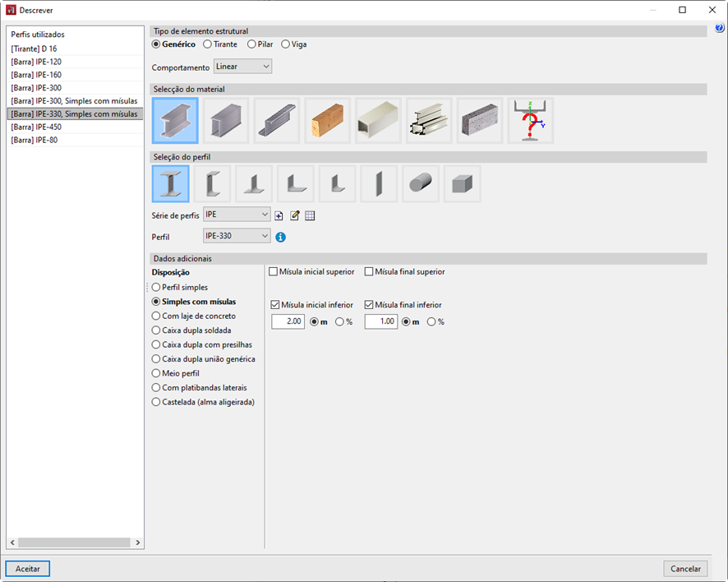Click the final haunch length field 1.00
The height and width of the screenshot is (582, 728).
click(x=381, y=321)
